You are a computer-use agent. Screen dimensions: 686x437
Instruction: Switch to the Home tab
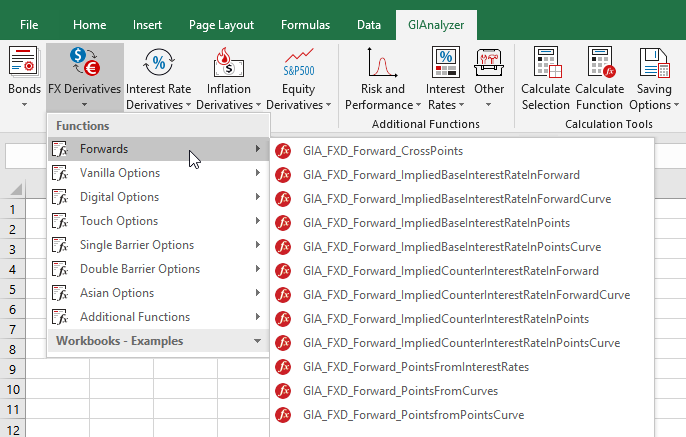90,25
